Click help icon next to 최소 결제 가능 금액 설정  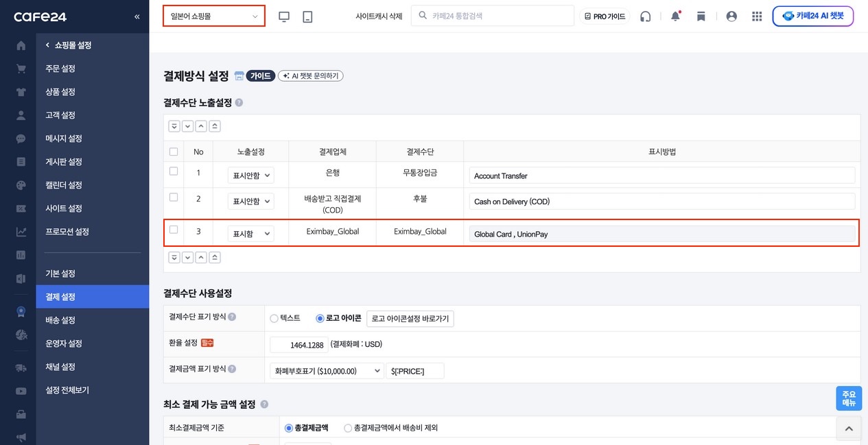pyautogui.click(x=264, y=405)
